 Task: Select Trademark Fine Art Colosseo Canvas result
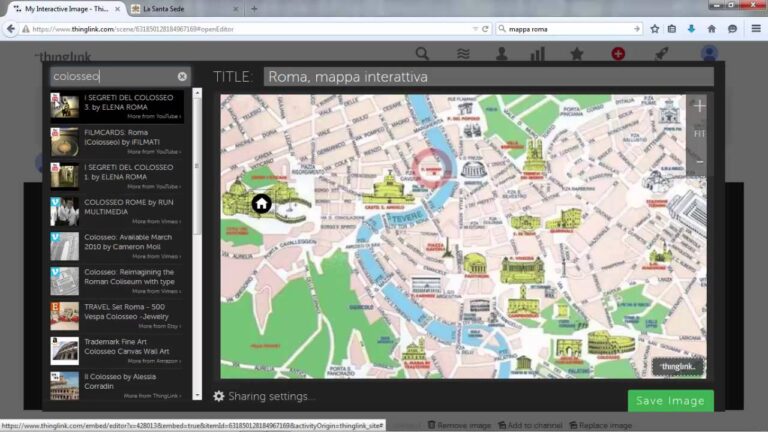point(117,351)
